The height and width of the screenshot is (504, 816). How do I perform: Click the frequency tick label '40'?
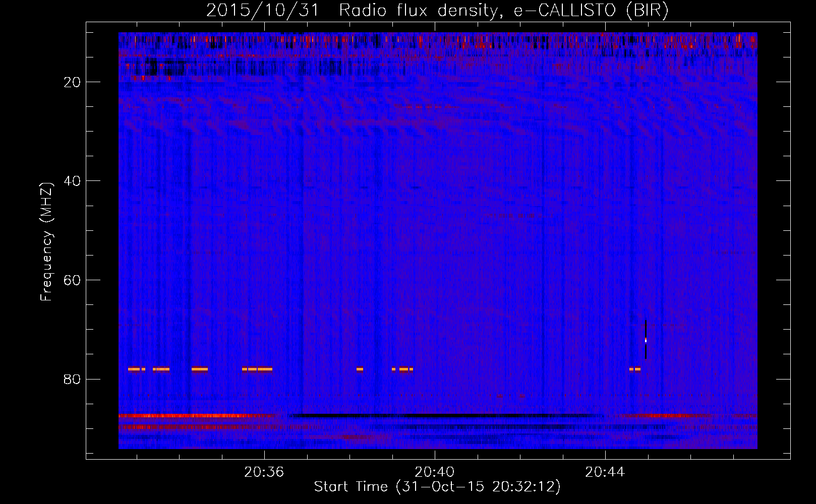(73, 181)
